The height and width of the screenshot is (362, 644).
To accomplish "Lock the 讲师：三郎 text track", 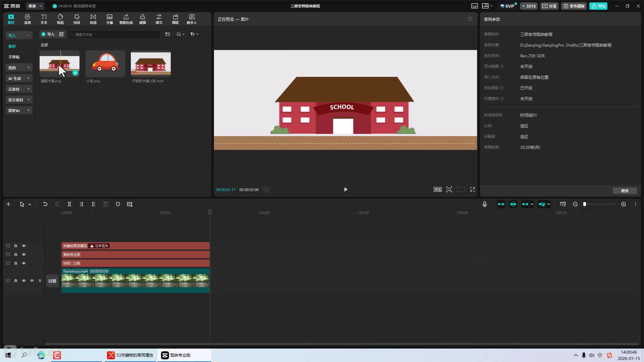I will point(16,263).
